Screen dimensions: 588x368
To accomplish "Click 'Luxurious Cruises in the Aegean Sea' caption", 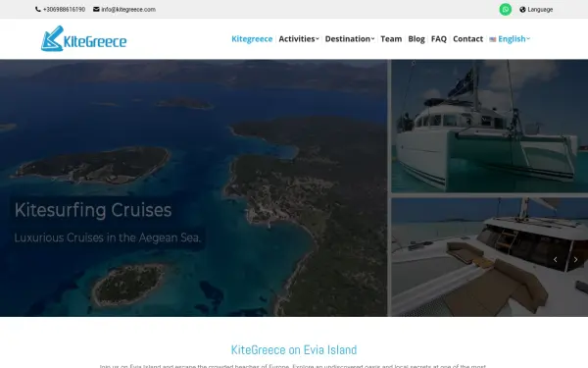I will click(x=108, y=237).
